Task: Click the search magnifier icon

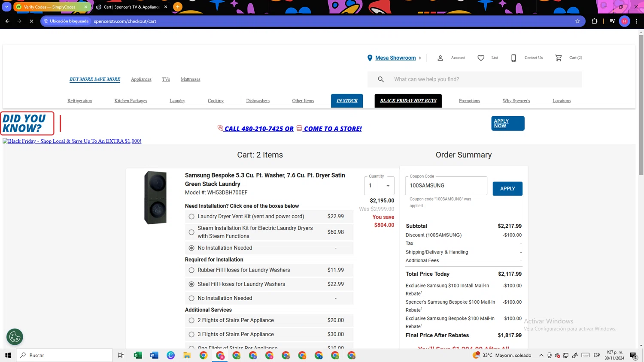Action: tap(381, 79)
